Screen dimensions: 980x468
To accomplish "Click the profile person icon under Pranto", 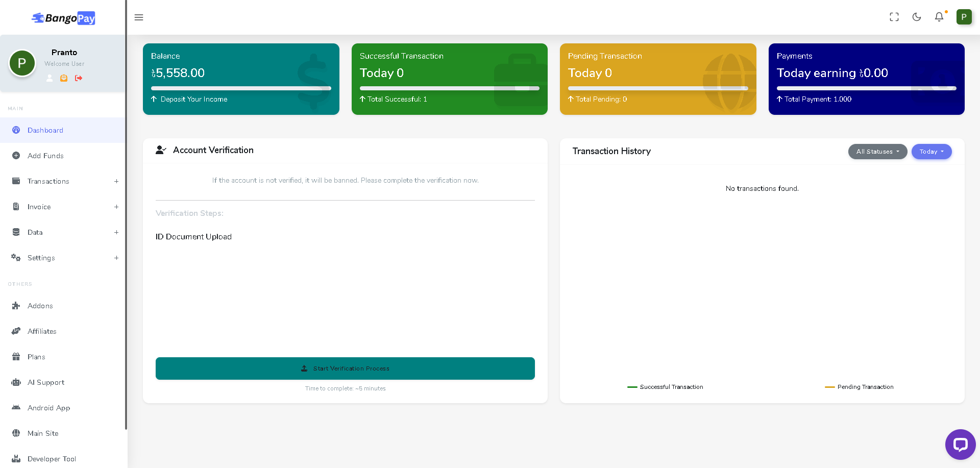I will [x=50, y=78].
